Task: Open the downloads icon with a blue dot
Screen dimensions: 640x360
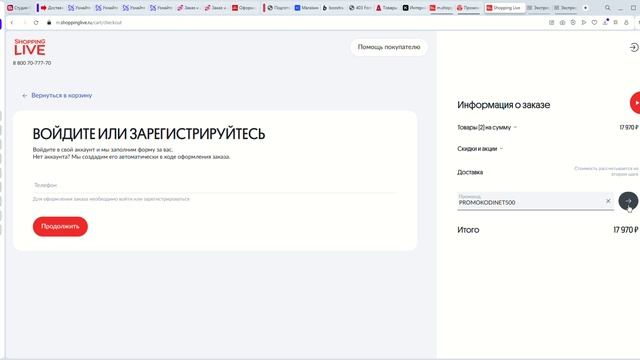Action: [x=605, y=22]
